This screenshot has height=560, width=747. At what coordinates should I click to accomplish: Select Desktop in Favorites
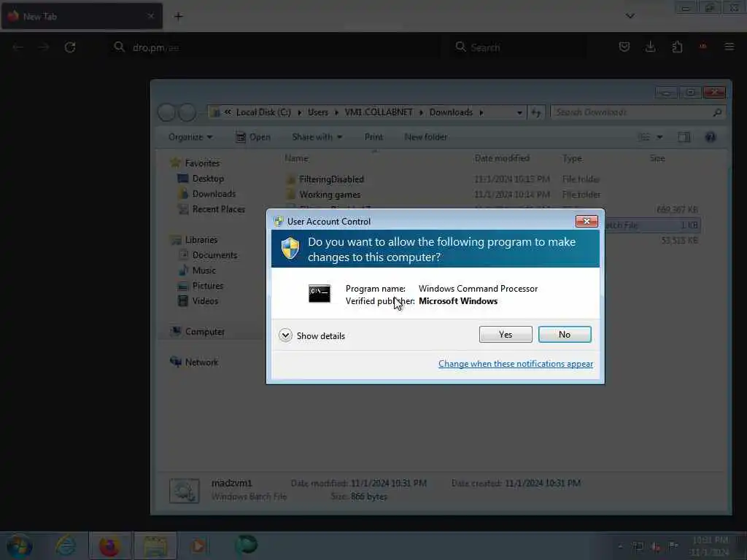(x=208, y=179)
